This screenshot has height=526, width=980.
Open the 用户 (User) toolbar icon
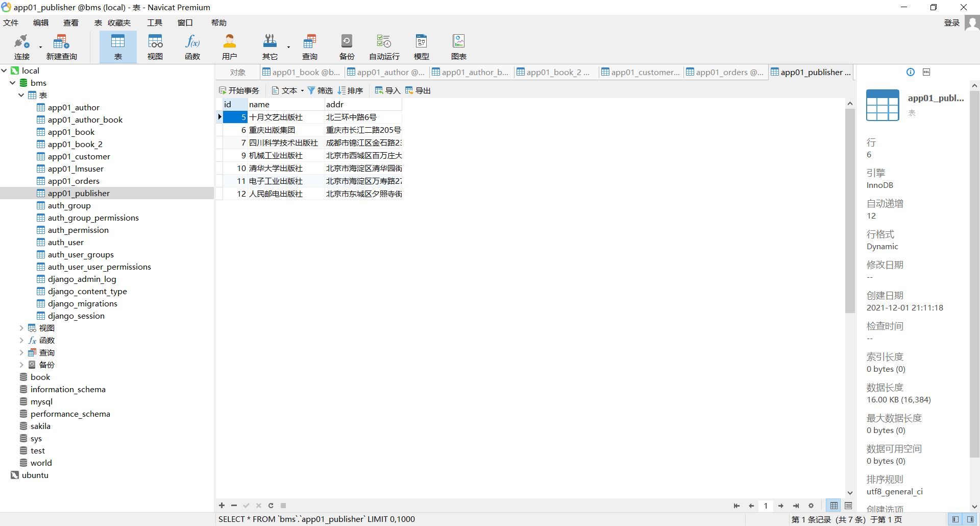230,47
